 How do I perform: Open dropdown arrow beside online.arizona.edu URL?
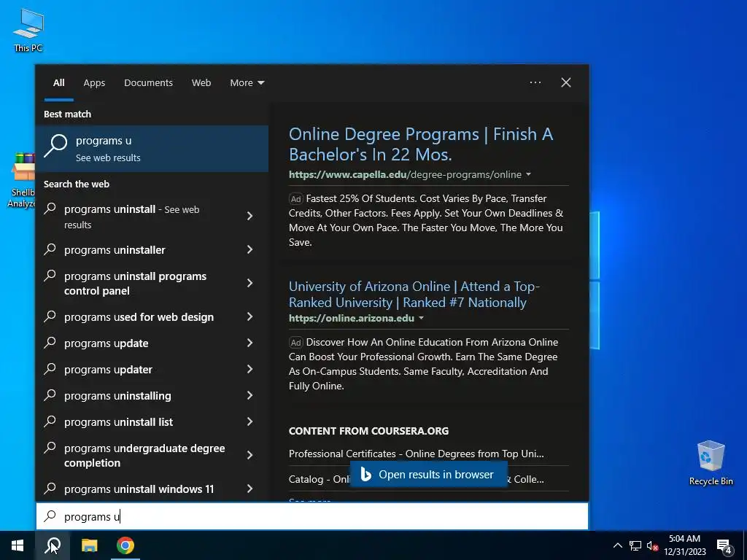click(x=421, y=319)
